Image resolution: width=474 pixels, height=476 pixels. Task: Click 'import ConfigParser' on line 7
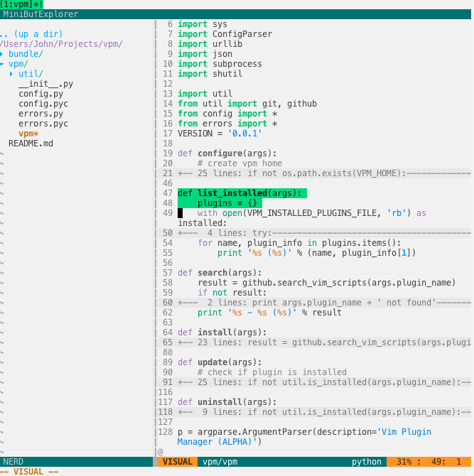click(225, 34)
